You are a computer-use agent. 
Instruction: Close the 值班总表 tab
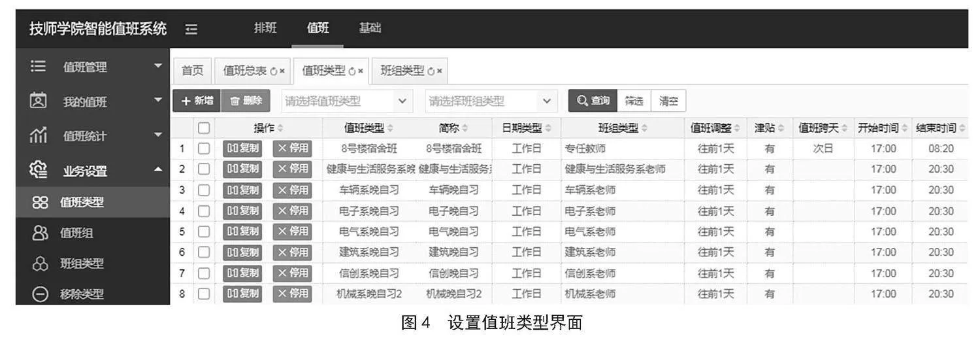click(282, 71)
